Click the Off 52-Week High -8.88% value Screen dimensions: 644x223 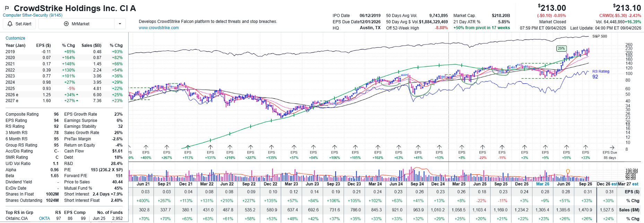[x=441, y=28]
